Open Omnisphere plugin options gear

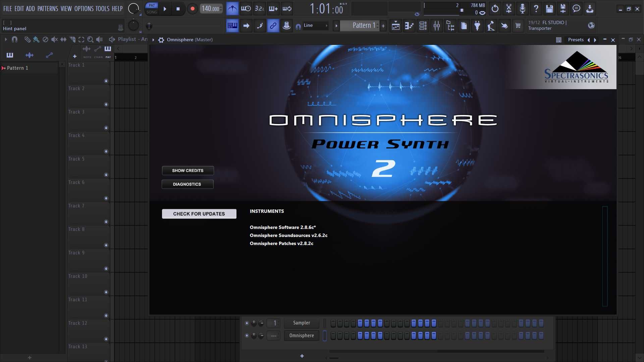pyautogui.click(x=161, y=40)
